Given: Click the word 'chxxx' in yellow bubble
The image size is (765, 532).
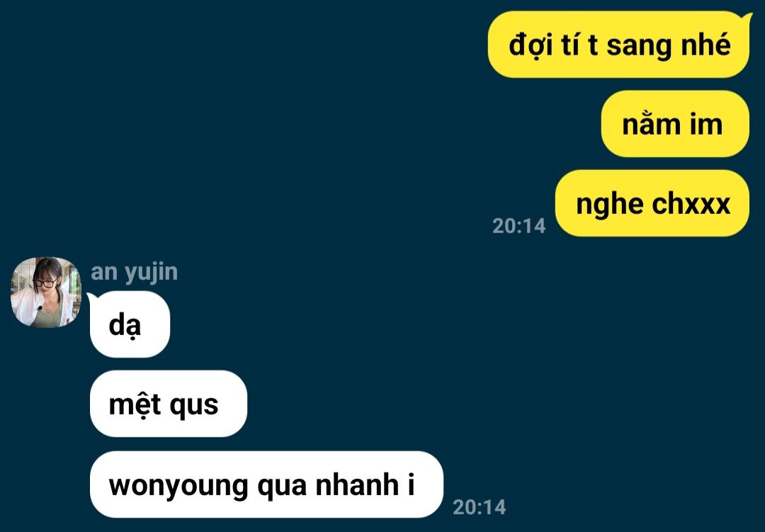Looking at the screenshot, I should pyautogui.click(x=691, y=203).
